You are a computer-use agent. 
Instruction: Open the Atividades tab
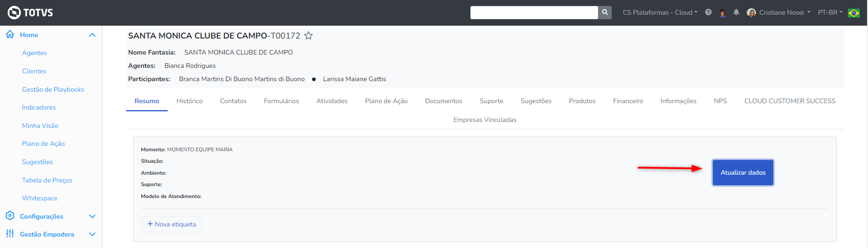click(x=332, y=101)
